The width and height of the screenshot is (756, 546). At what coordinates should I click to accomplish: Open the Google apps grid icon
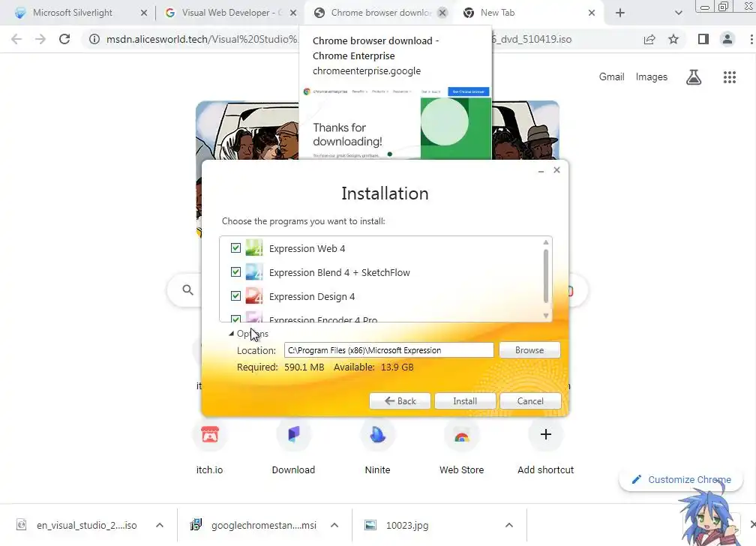730,77
